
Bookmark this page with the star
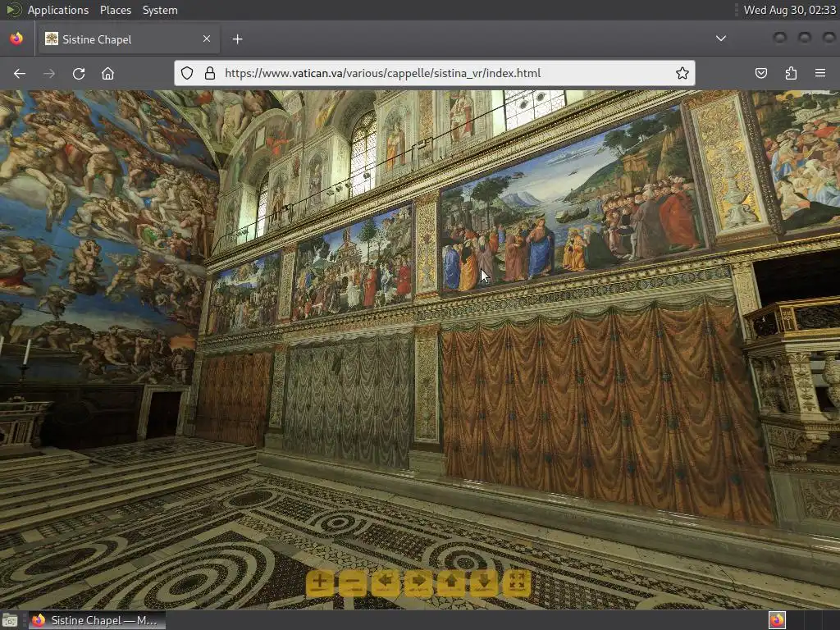(682, 73)
